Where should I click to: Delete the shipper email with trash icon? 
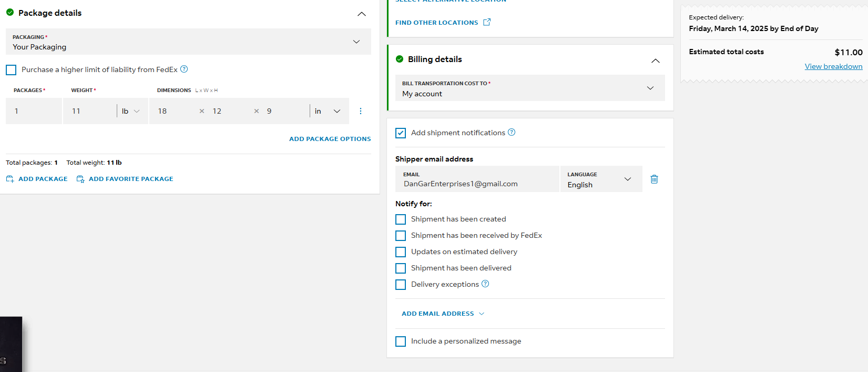pos(654,179)
